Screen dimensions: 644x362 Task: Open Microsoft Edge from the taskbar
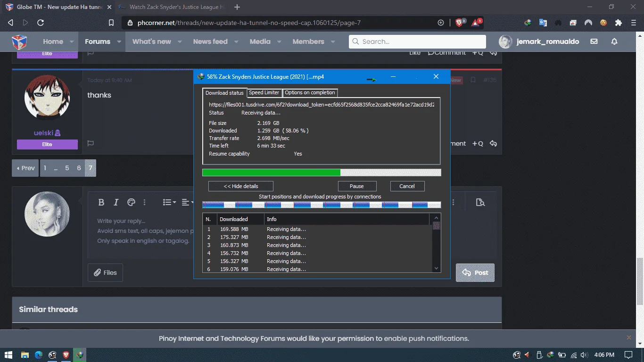point(39,354)
